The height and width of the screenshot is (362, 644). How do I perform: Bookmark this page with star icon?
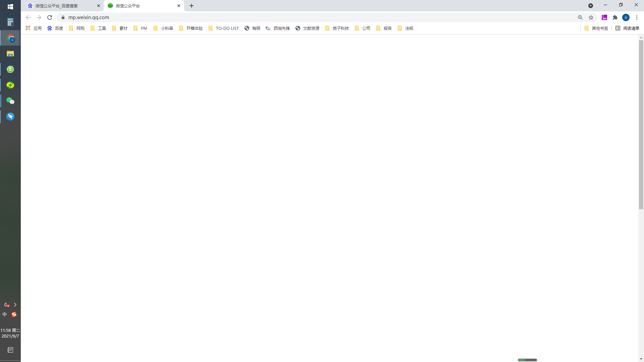591,17
